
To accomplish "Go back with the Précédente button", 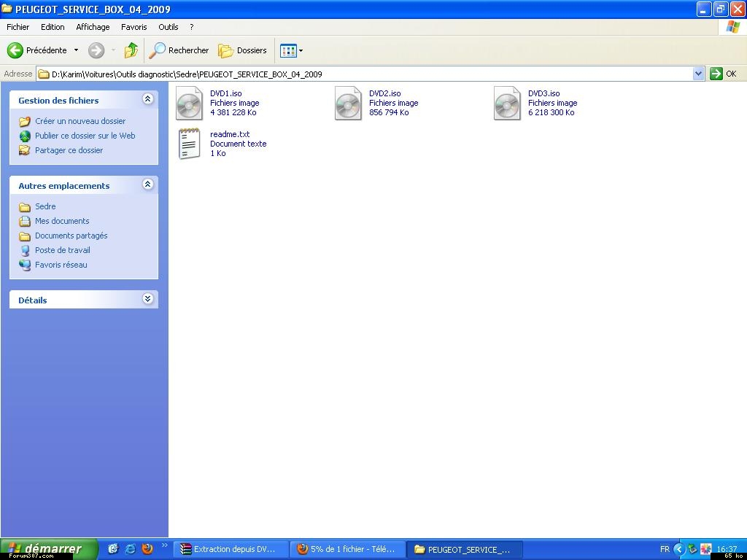I will (37, 50).
